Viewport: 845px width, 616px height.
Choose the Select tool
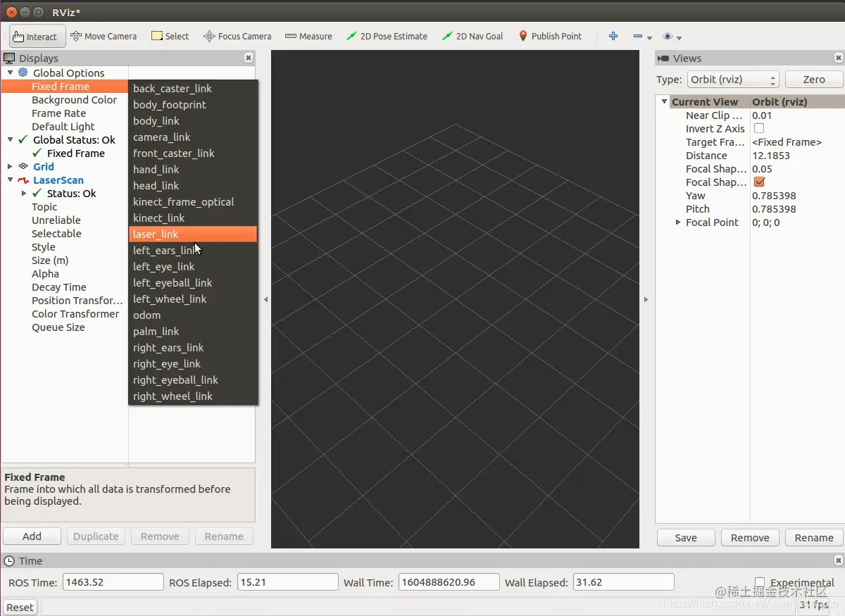170,36
